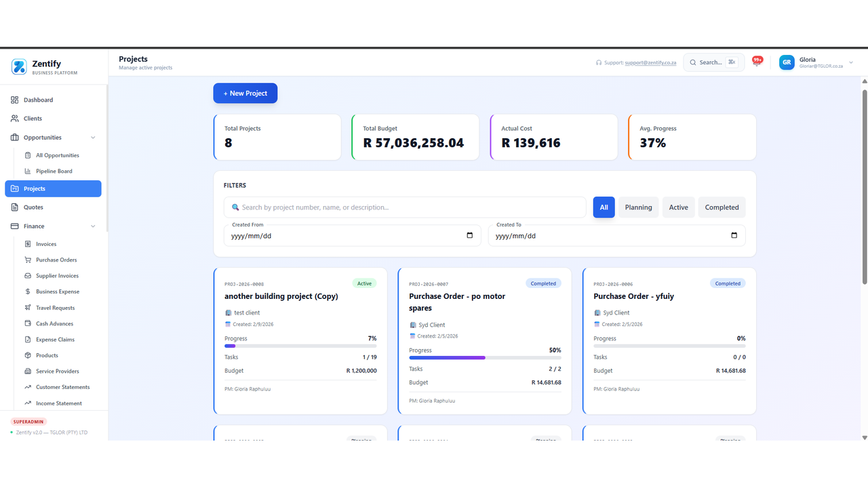Open Dashboard from sidebar icon
Screen dimensions: 868x488
pos(15,100)
